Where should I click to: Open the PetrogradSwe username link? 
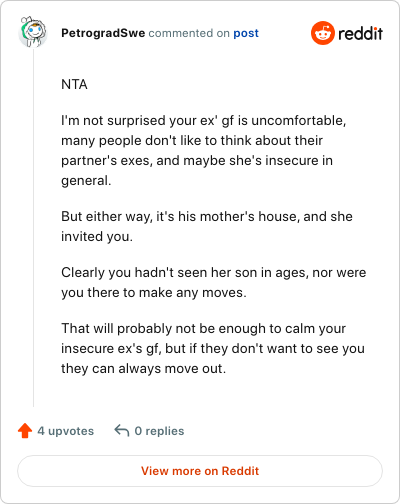[x=103, y=33]
